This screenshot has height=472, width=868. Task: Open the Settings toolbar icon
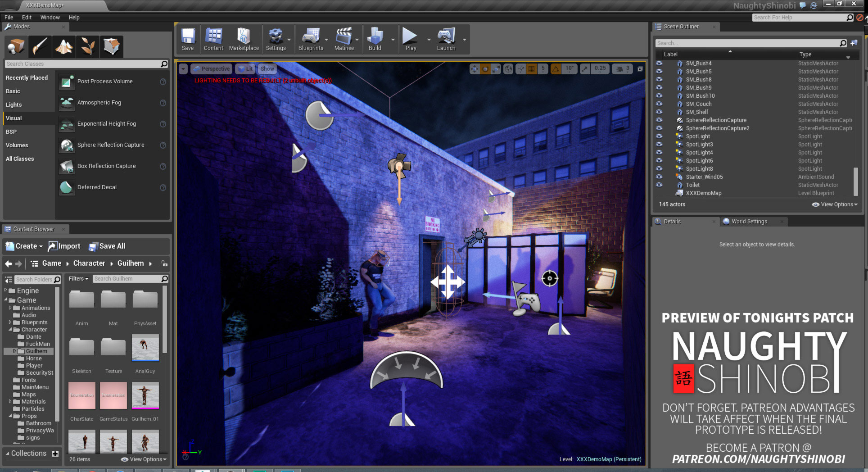[x=276, y=40]
